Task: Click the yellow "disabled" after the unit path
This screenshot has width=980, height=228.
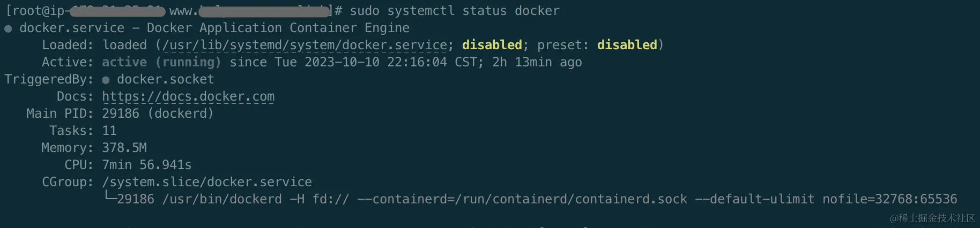Action: pyautogui.click(x=492, y=45)
